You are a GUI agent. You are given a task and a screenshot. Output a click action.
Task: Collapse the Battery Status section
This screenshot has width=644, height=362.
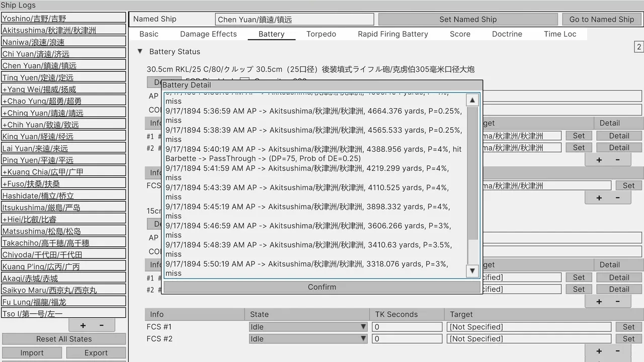140,52
